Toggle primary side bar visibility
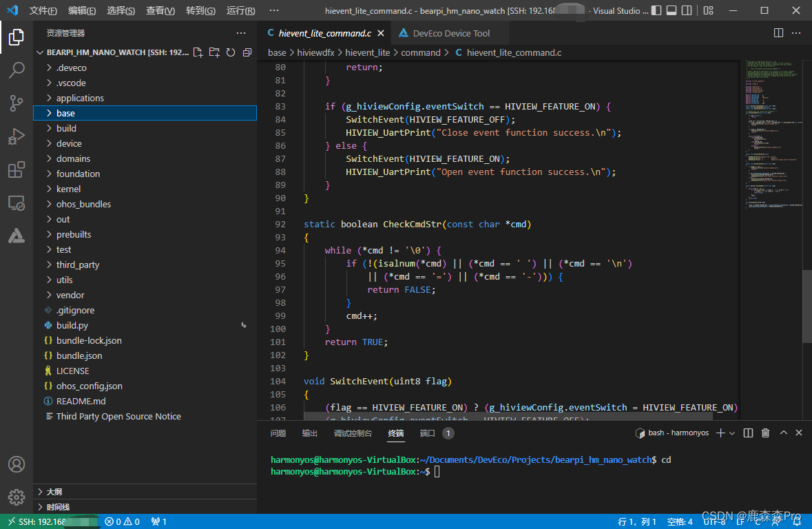This screenshot has width=812, height=529. (x=656, y=10)
